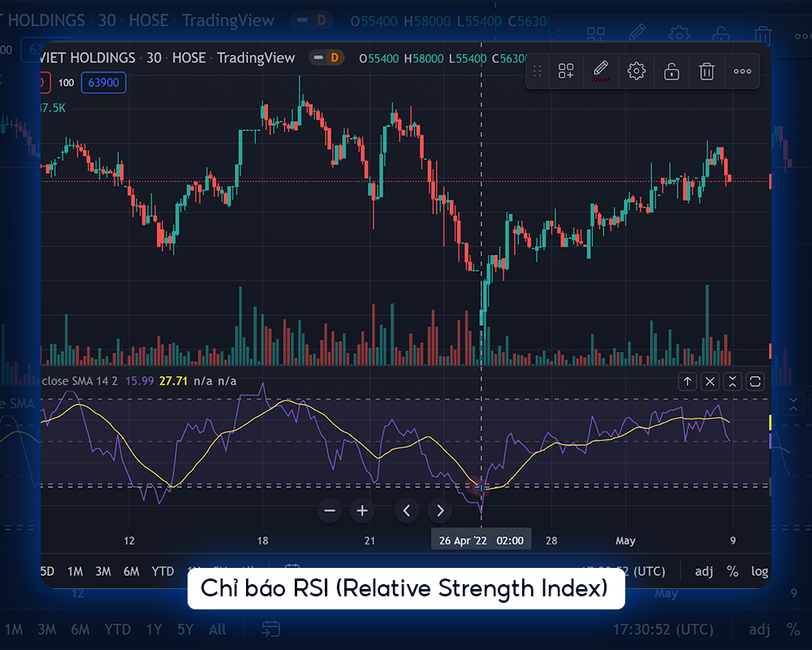Zoom in using the plus button
This screenshot has width=812, height=650.
362,510
